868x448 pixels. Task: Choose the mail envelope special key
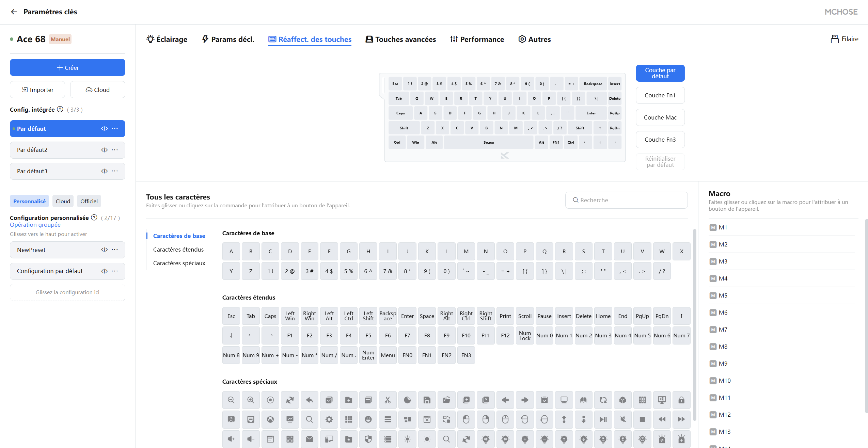pyautogui.click(x=309, y=439)
